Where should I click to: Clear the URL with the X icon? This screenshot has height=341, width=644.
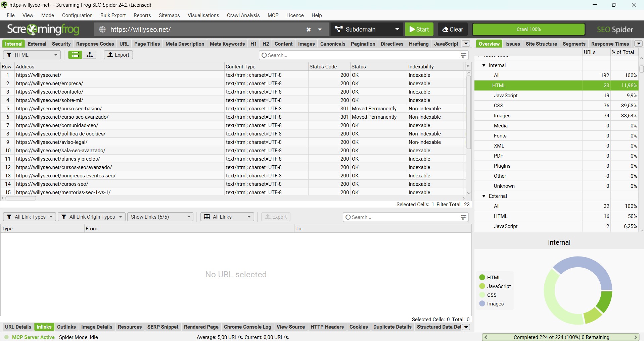point(309,30)
